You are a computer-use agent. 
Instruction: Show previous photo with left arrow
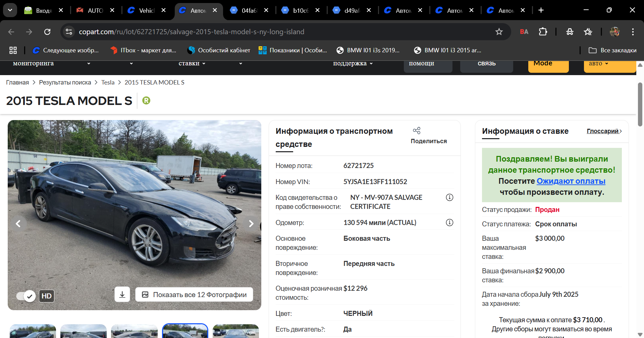[18, 224]
